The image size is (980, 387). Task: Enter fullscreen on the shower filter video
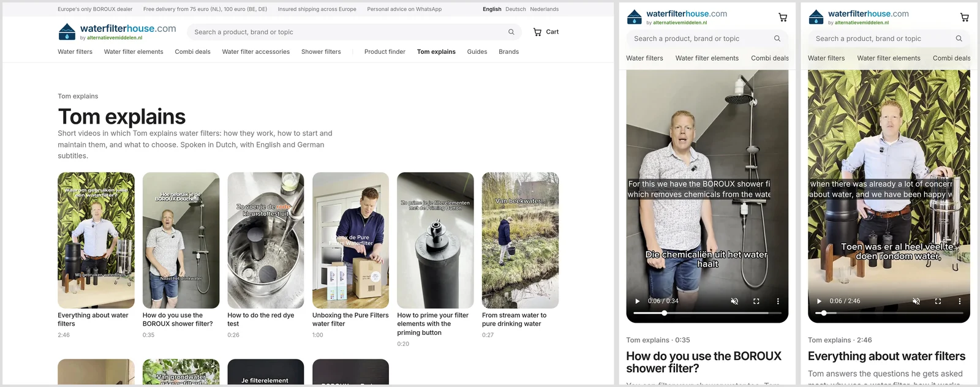pyautogui.click(x=756, y=301)
